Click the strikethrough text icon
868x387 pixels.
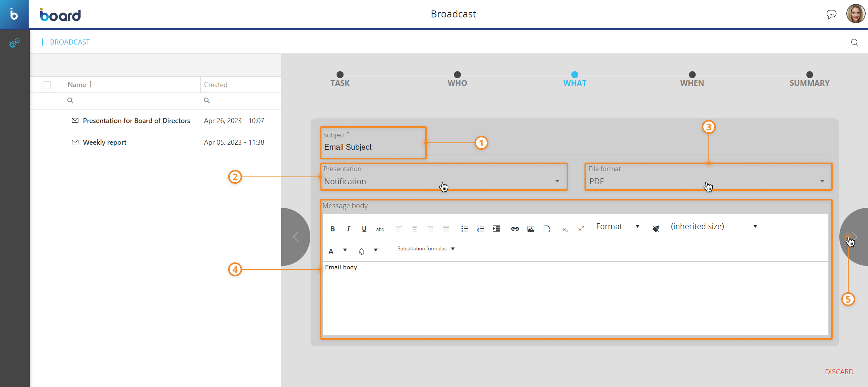(x=380, y=229)
